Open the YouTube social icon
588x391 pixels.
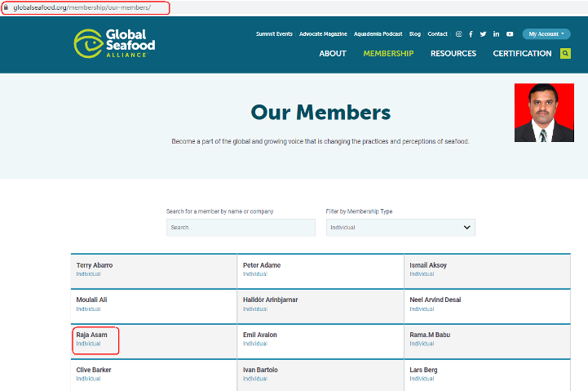(510, 34)
